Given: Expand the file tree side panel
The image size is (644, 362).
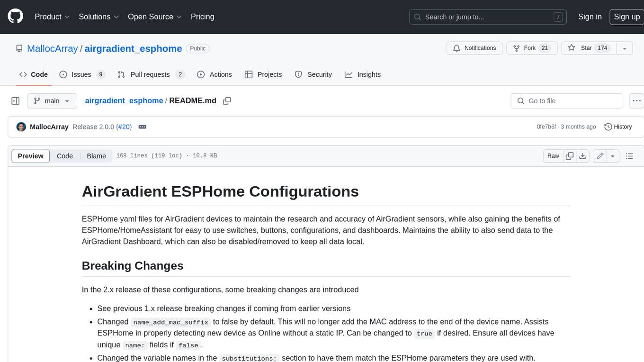Looking at the screenshot, I should [15, 101].
